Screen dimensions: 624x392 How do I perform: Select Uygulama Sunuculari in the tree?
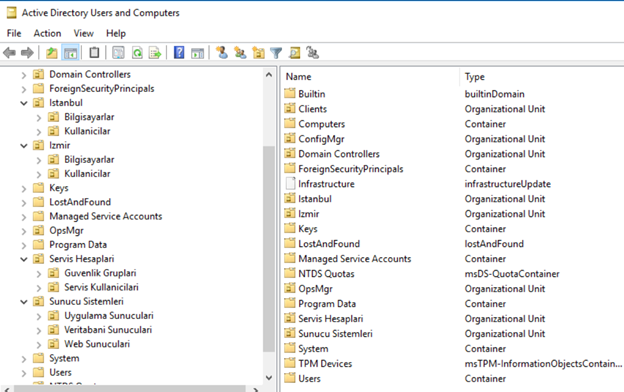[x=109, y=316]
